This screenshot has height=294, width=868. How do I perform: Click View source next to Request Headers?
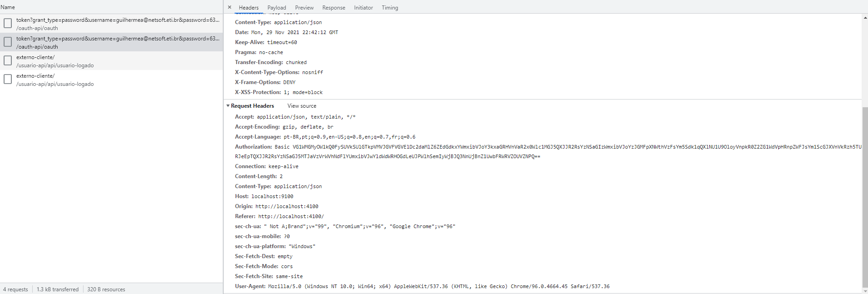click(302, 106)
